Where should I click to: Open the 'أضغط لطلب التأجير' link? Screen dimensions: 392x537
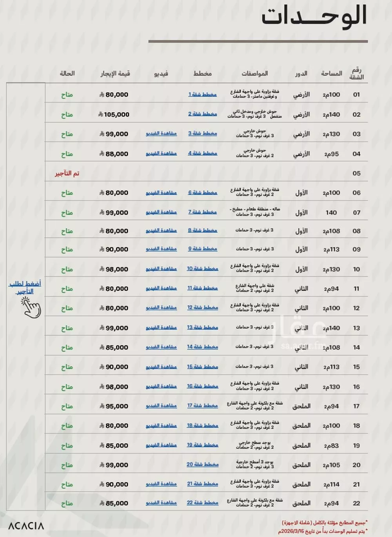coord(25,287)
